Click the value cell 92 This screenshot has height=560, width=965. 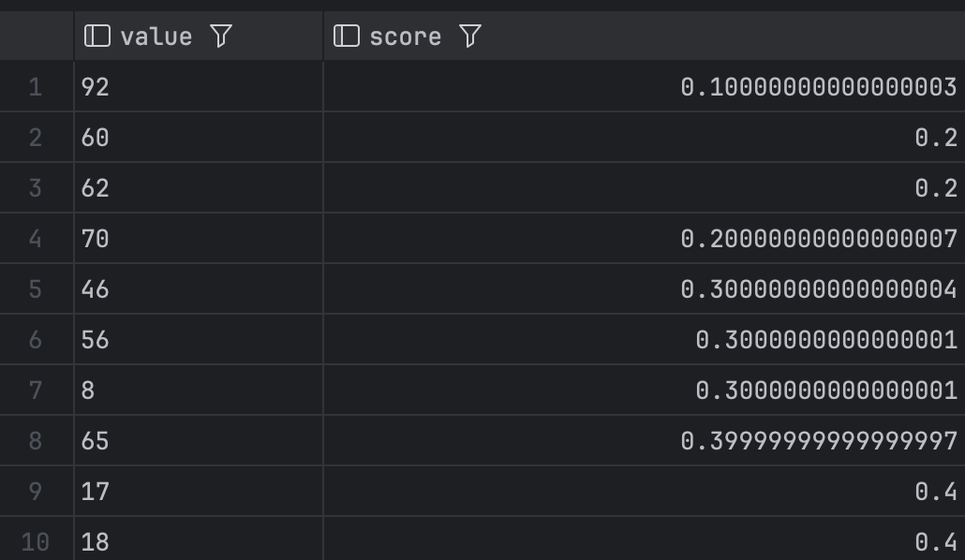[x=199, y=87]
